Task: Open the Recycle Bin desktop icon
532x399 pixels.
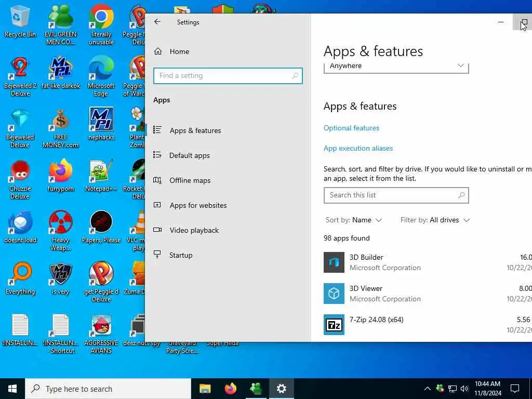Action: pos(20,22)
